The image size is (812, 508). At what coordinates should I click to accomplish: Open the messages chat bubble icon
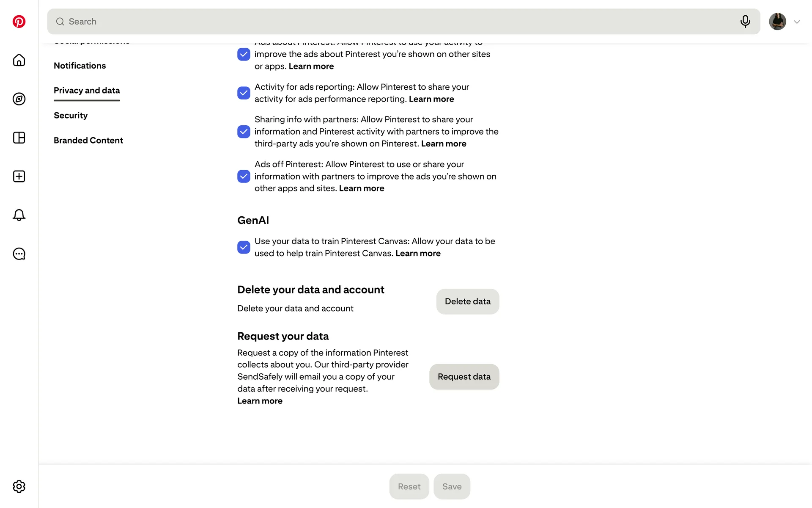(19, 254)
